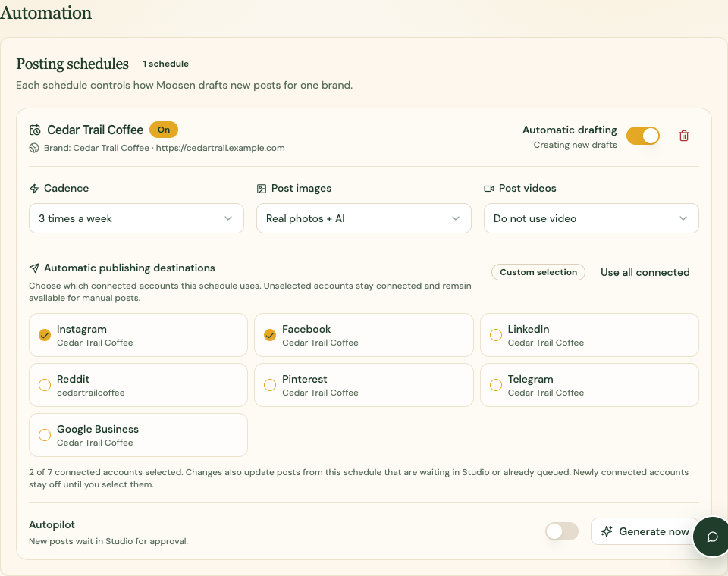This screenshot has height=576, width=728.
Task: Click the calendar icon beside Cedar Trail Coffee
Action: (35, 130)
